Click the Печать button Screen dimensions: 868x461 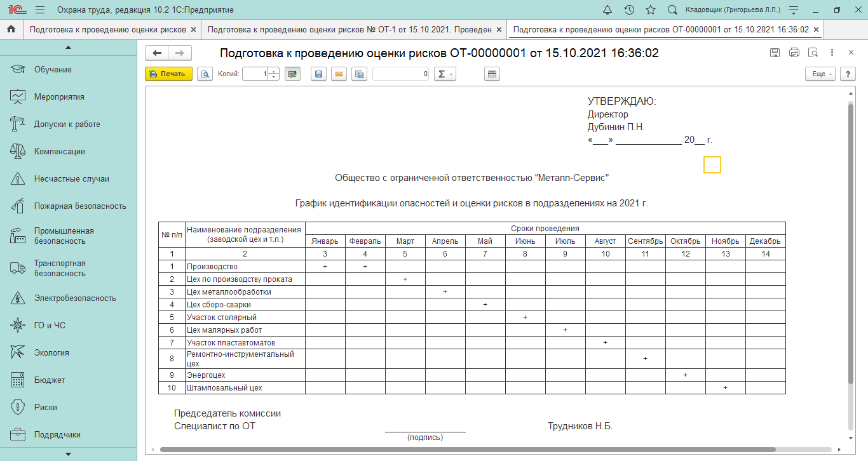pyautogui.click(x=168, y=74)
